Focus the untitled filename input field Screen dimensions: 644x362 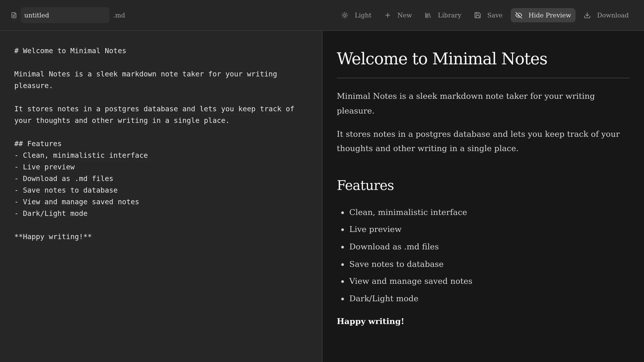(65, 15)
